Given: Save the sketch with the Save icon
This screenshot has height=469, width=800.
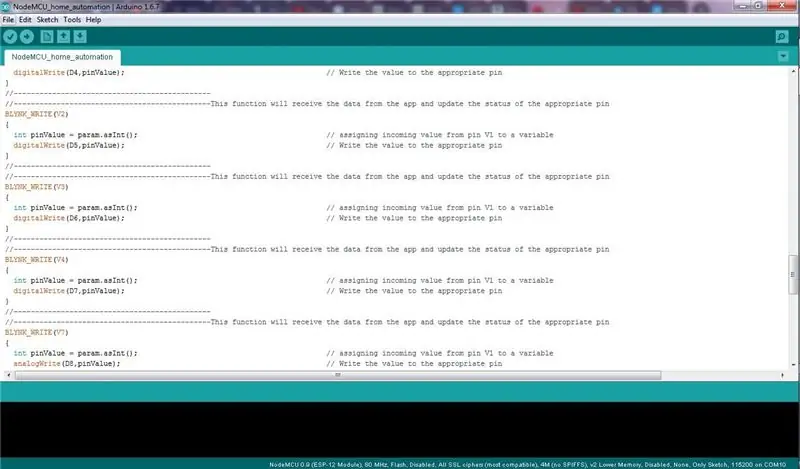Looking at the screenshot, I should tap(80, 37).
